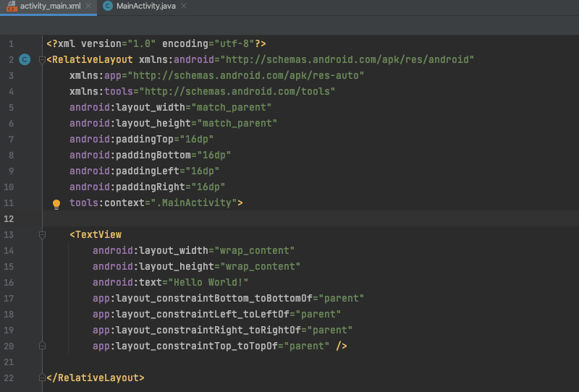Image resolution: width=579 pixels, height=392 pixels.
Task: Click the closing RelativeLayout tag
Action: [96, 378]
